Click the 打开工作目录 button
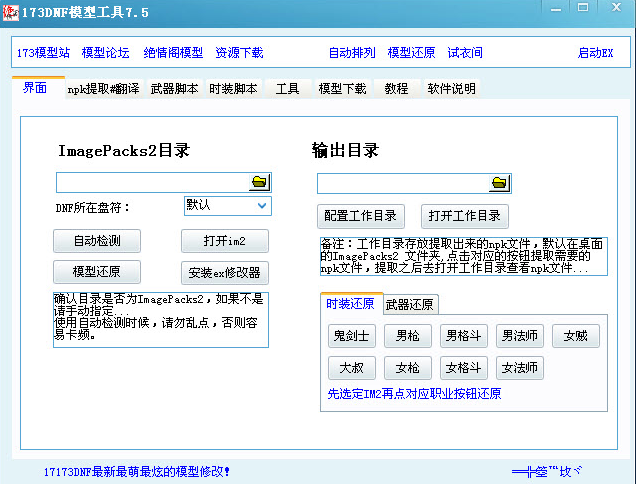Viewport: 637px width, 484px height. [464, 216]
